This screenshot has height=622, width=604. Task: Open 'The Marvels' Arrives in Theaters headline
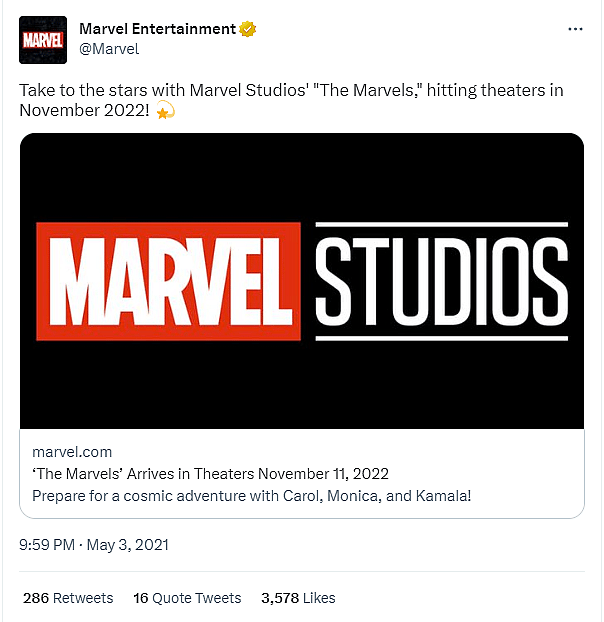tap(210, 474)
